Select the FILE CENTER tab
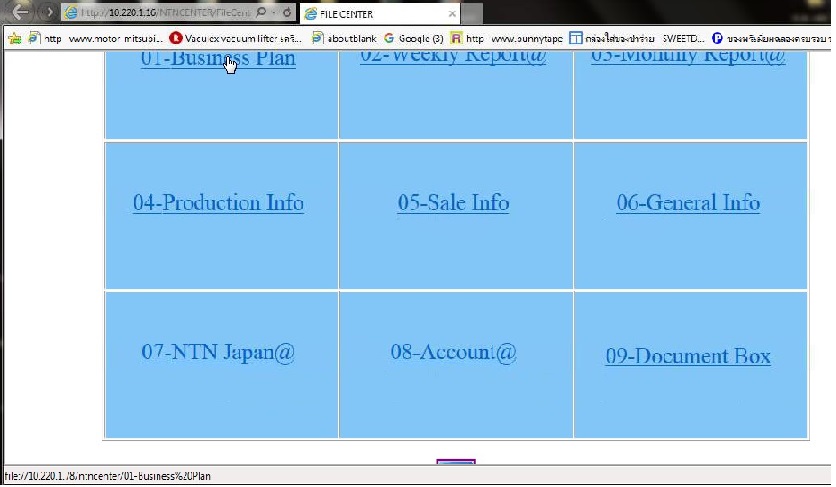 click(x=380, y=14)
